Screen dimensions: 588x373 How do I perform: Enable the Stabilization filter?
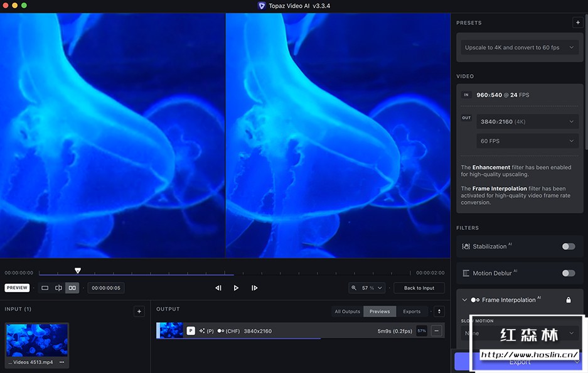(568, 246)
